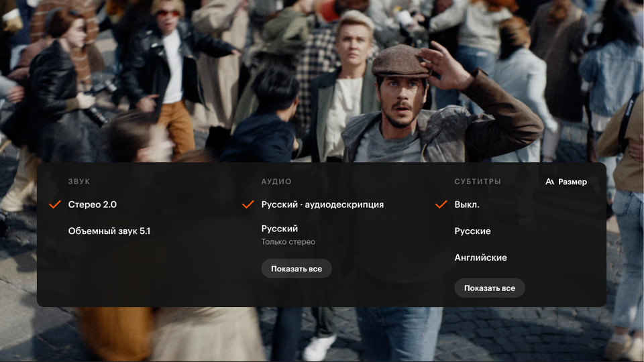
Task: Click the АУДИО section header
Action: tap(276, 182)
